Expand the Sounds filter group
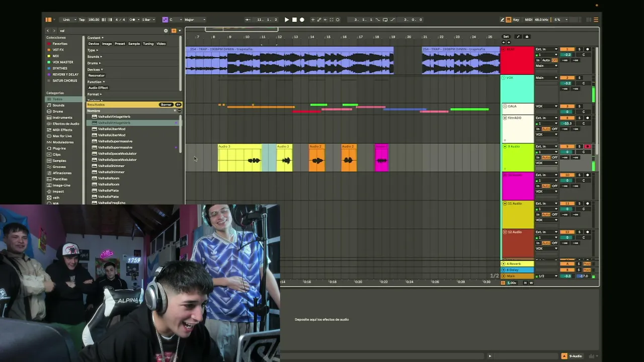This screenshot has width=644, height=362. 94,56
